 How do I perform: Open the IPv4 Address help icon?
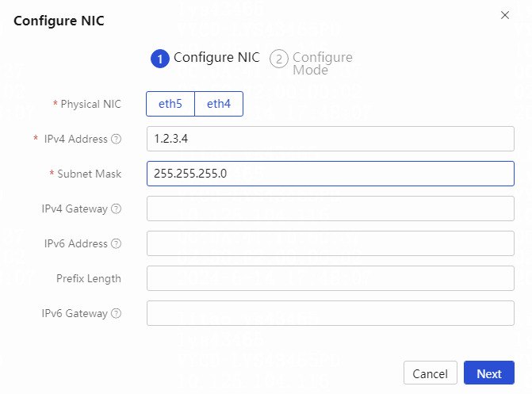point(117,140)
